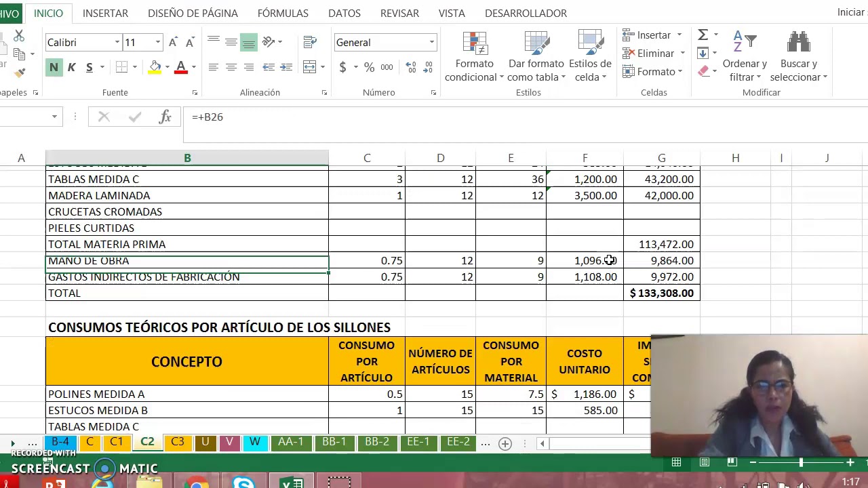Apply comma style (000)
Image resolution: width=868 pixels, height=488 pixels.
[387, 67]
